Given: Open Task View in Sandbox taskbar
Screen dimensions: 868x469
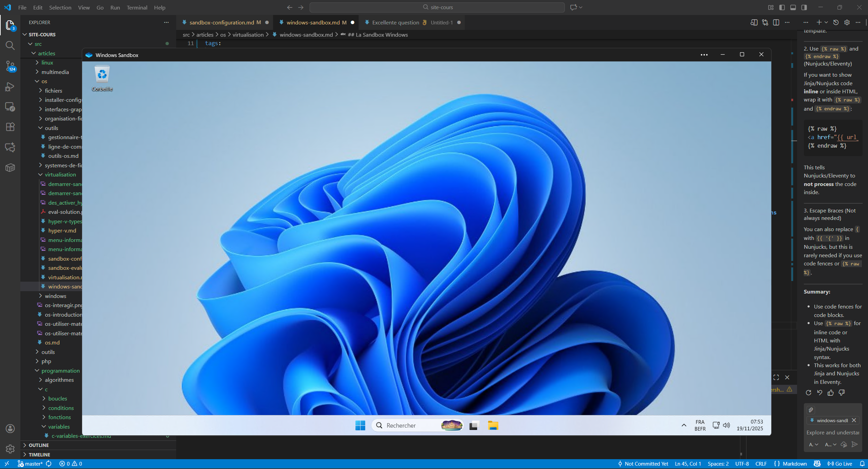Looking at the screenshot, I should tap(474, 425).
